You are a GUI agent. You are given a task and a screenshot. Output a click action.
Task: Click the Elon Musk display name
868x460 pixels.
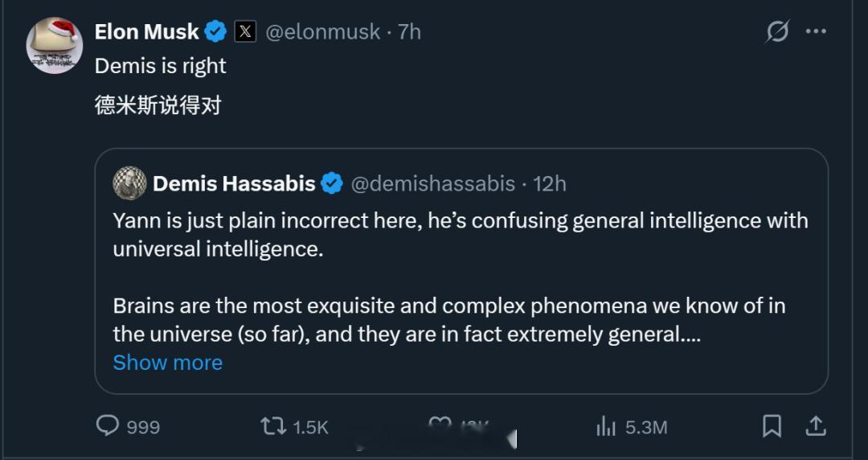[146, 32]
